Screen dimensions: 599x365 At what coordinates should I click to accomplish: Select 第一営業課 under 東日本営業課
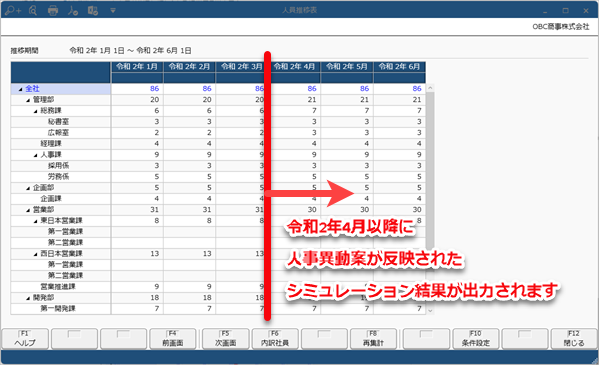click(65, 232)
